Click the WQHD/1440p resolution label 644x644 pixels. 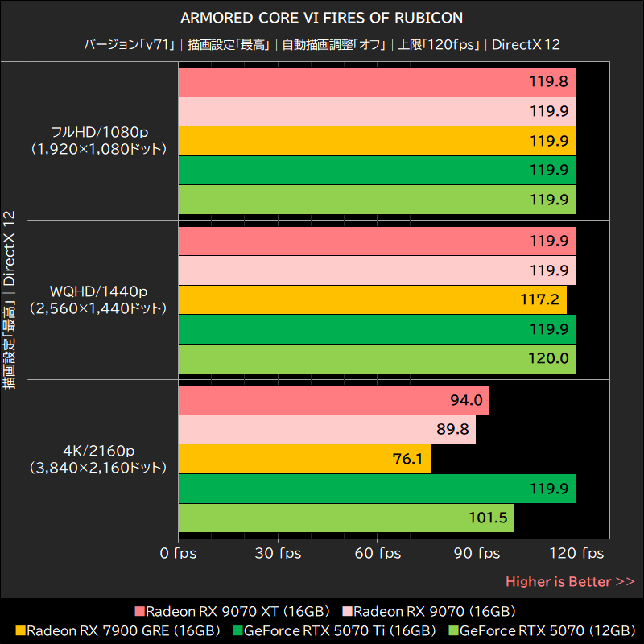(x=98, y=299)
